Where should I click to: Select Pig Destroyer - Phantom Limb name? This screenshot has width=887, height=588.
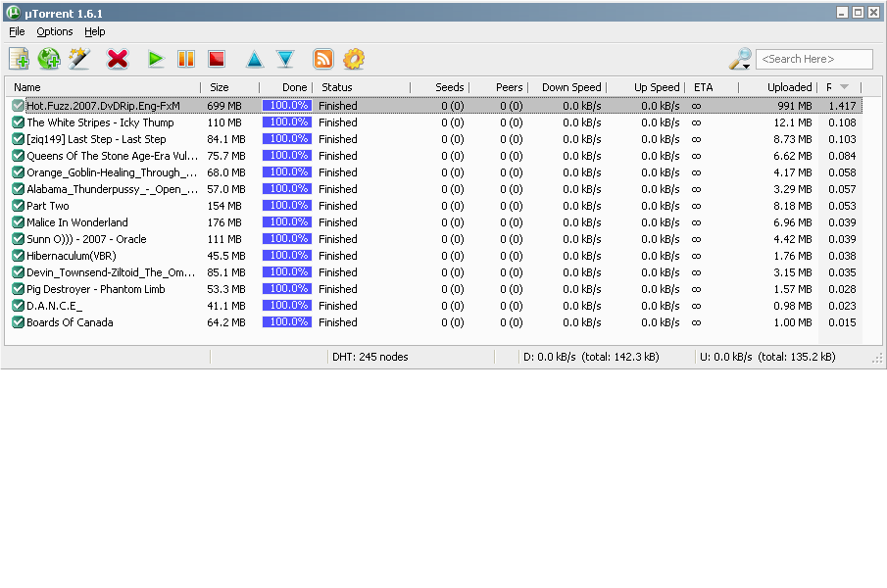coord(96,289)
